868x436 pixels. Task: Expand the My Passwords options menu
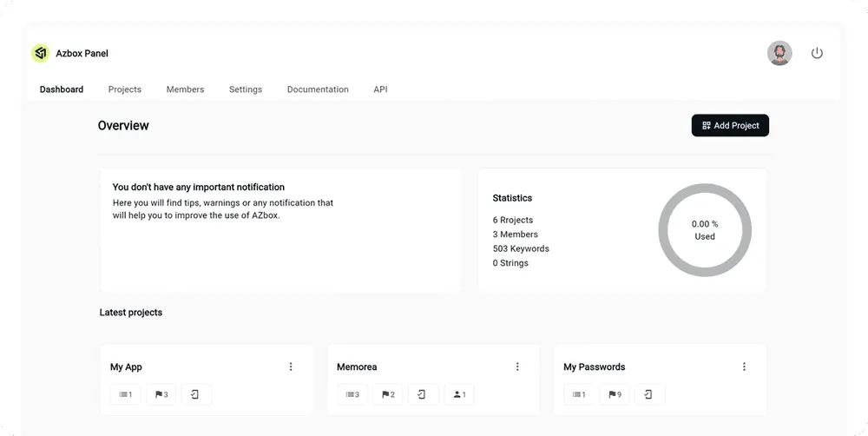click(x=744, y=367)
